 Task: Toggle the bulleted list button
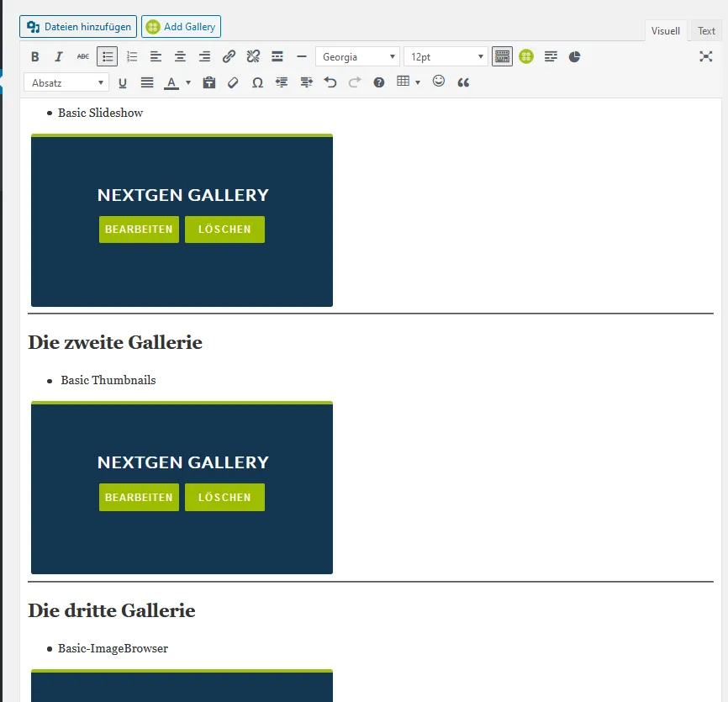coord(108,56)
